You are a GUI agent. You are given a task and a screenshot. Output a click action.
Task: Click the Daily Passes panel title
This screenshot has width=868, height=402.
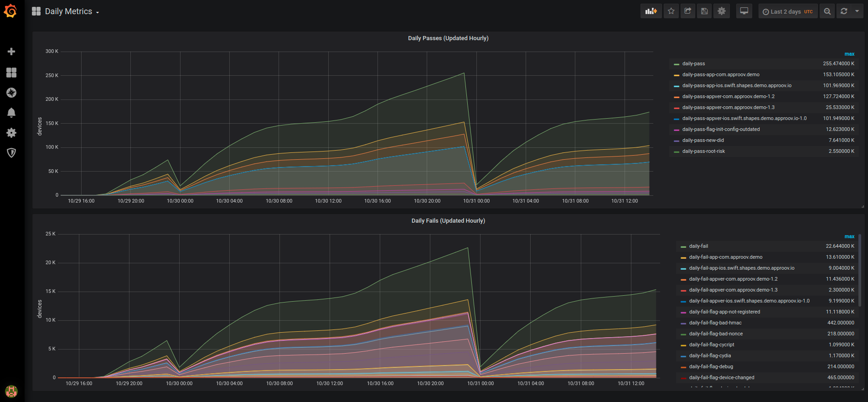click(x=448, y=38)
